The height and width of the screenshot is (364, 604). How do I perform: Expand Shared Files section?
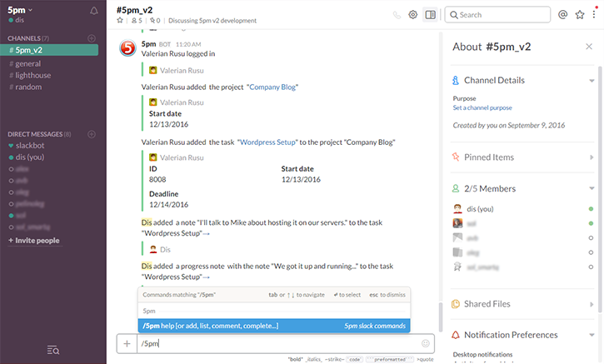(592, 304)
